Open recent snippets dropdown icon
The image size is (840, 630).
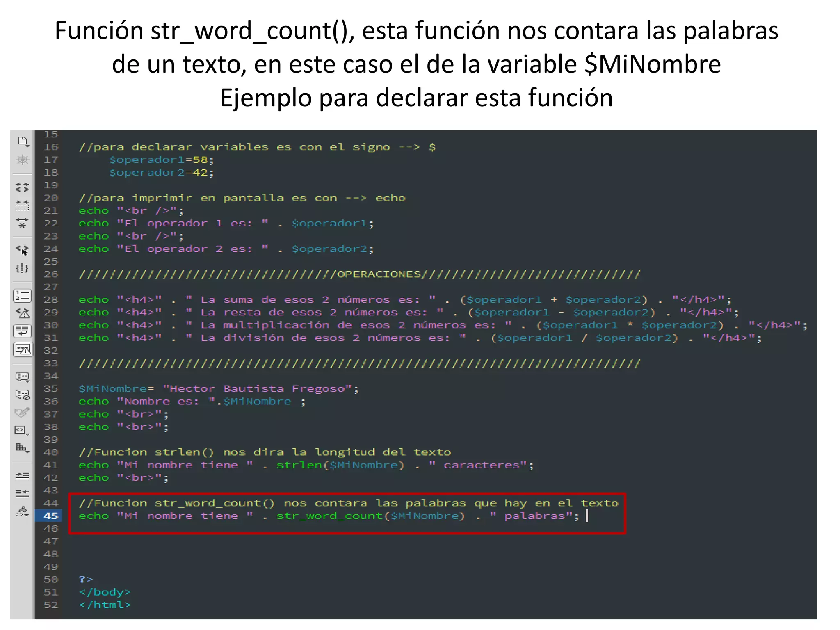23,430
